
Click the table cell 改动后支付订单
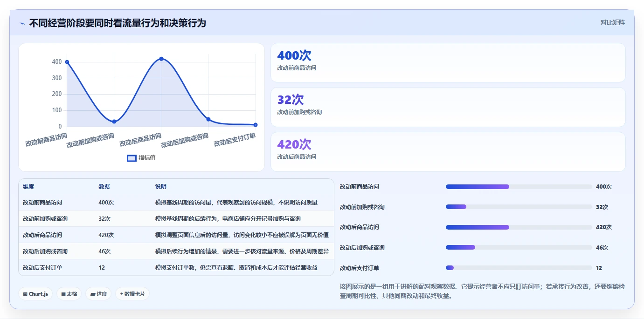42,268
